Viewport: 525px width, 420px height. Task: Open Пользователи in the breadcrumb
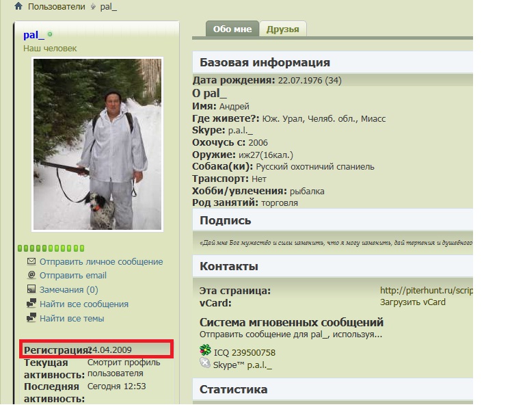click(x=57, y=7)
